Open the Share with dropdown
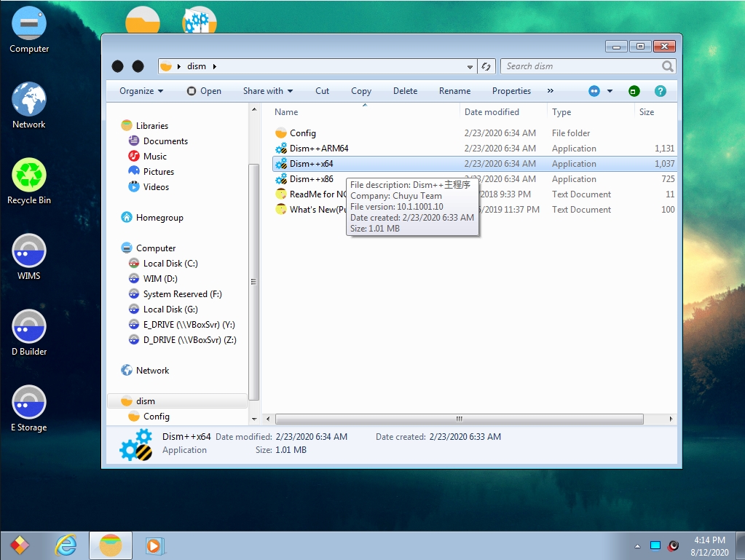Viewport: 745px width, 560px height. (x=268, y=91)
